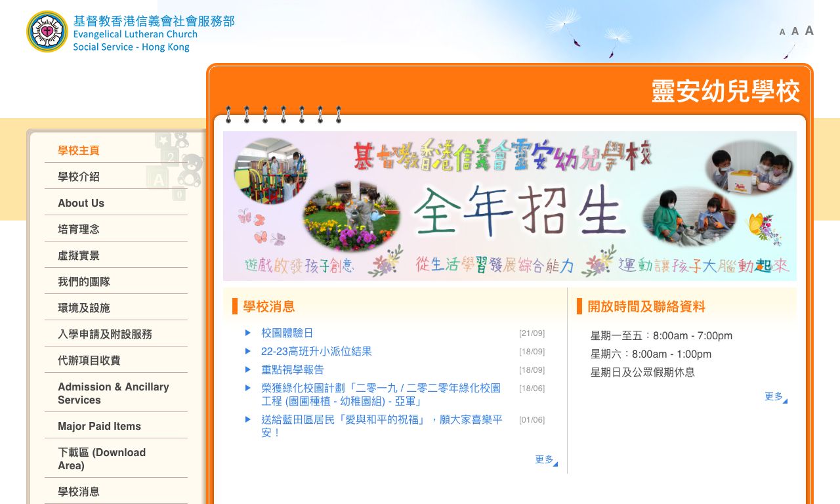This screenshot has height=504, width=840.
Task: Open 環境及設施 menu item
Action: click(84, 308)
